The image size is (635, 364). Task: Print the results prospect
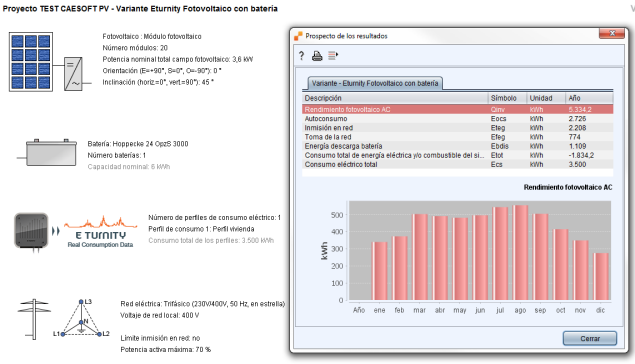(317, 56)
